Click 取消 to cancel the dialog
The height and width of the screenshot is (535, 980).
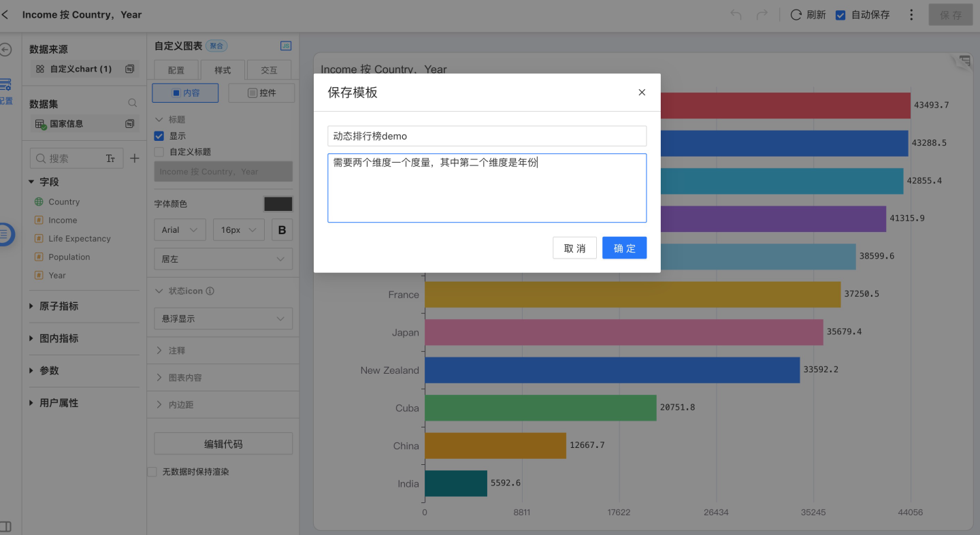[574, 248]
